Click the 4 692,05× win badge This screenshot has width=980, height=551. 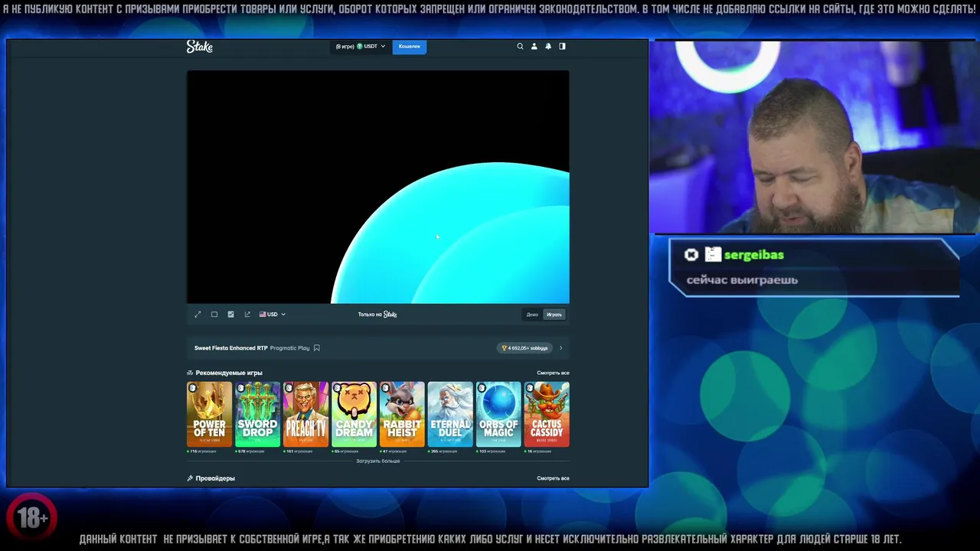coord(525,348)
